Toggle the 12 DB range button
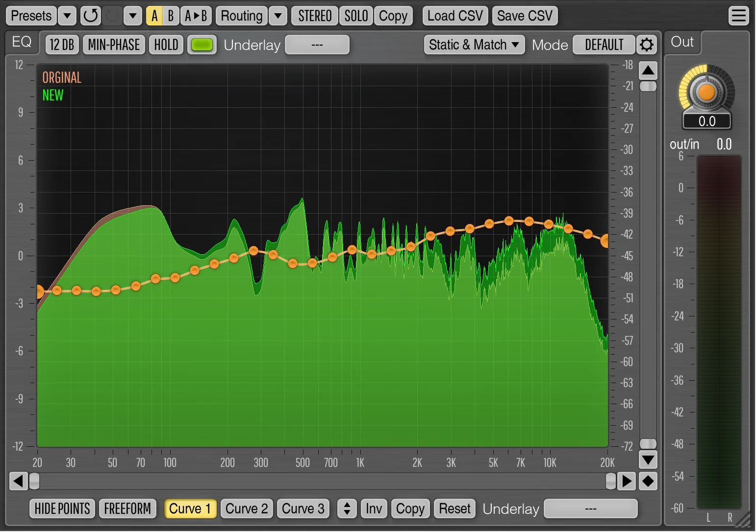756x532 pixels. pos(62,45)
